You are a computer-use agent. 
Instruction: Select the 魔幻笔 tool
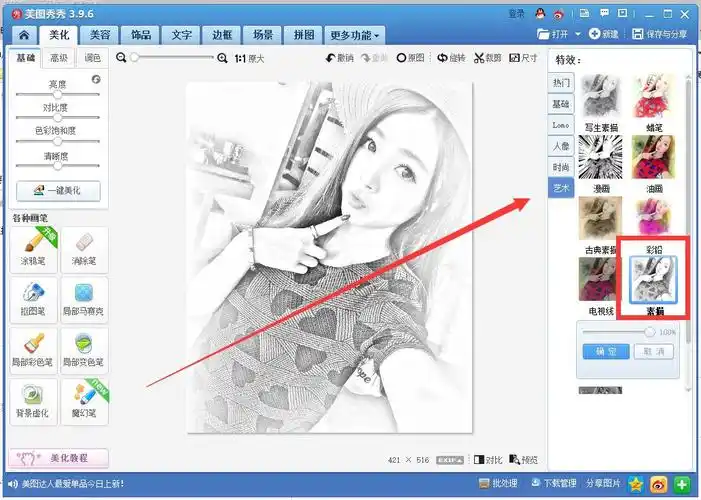click(x=84, y=402)
